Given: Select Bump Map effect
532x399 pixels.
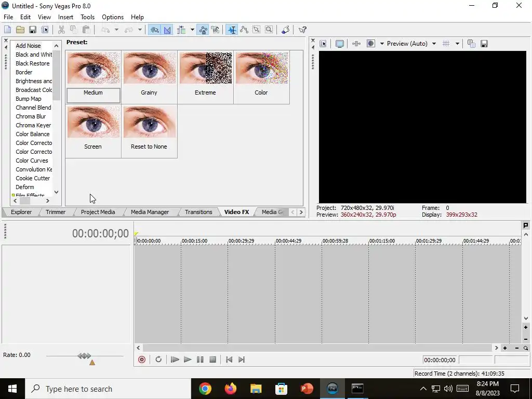Looking at the screenshot, I should tap(29, 99).
